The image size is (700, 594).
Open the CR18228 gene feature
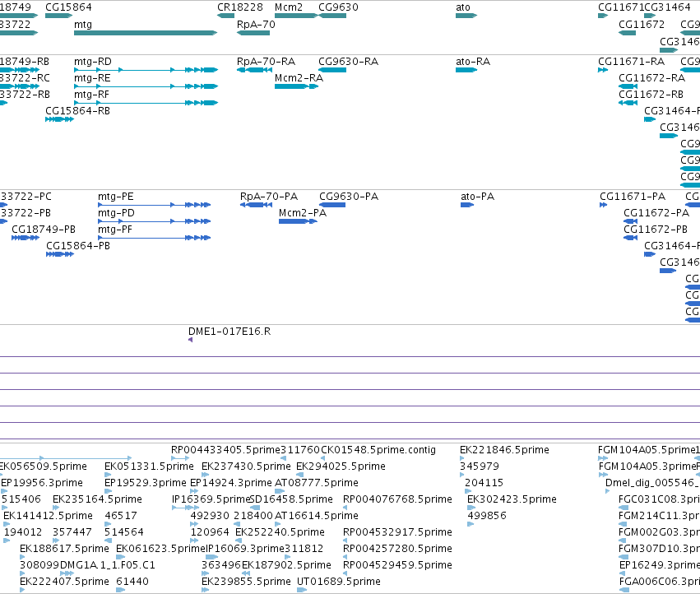point(225,16)
